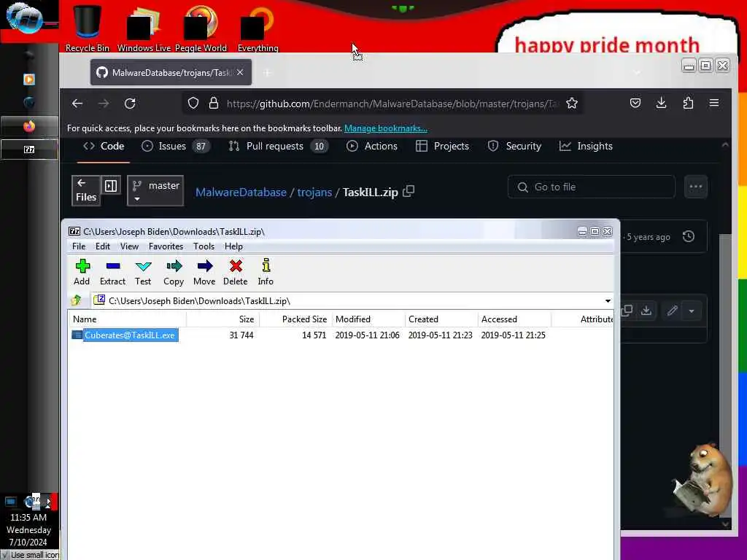The width and height of the screenshot is (747, 560).
Task: Click the Manage bookmarks link
Action: click(385, 128)
